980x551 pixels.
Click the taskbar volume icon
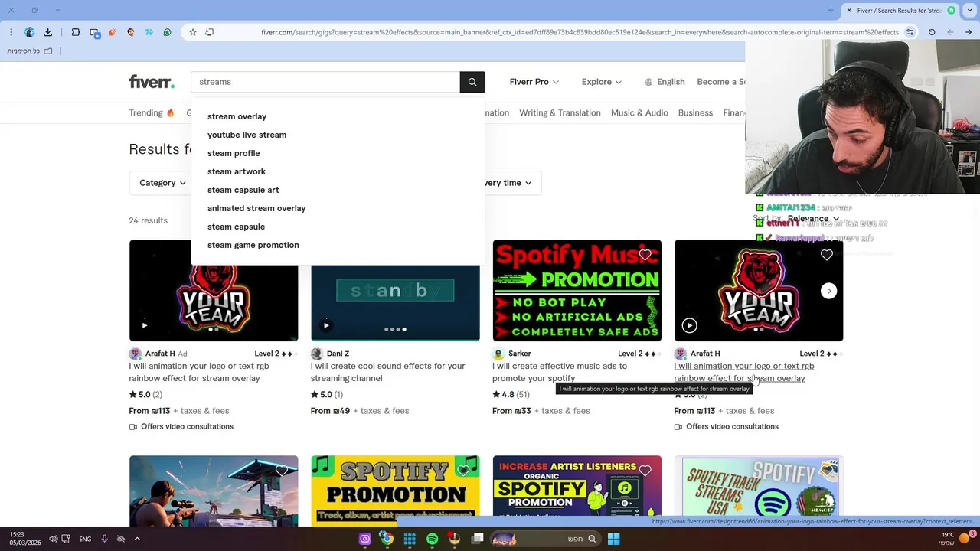click(53, 539)
